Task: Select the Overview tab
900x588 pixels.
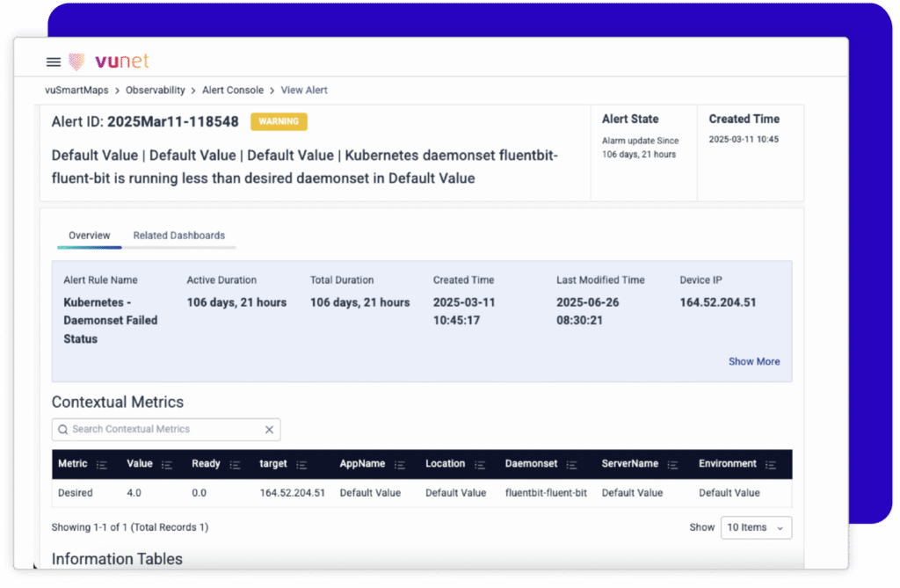Action: point(90,236)
